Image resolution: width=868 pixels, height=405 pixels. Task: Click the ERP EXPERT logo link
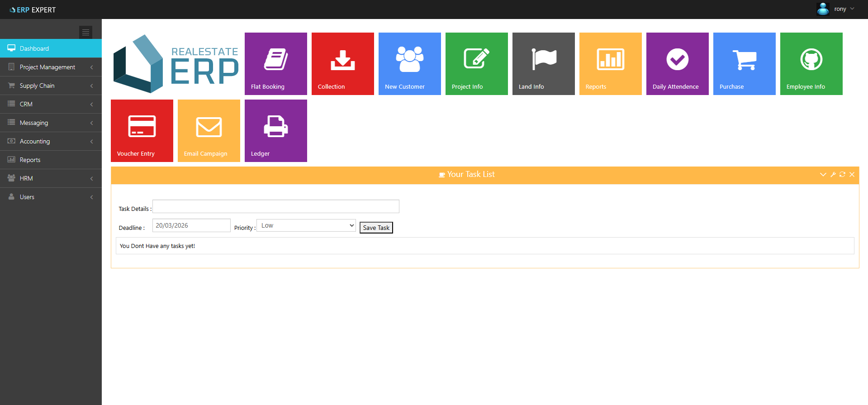tap(33, 10)
